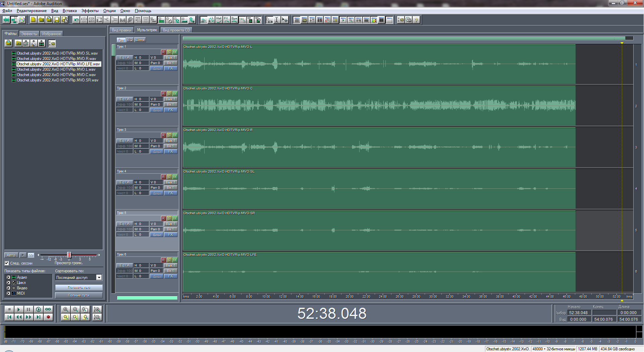Toggle the Аудио file type checkbox

click(8, 277)
